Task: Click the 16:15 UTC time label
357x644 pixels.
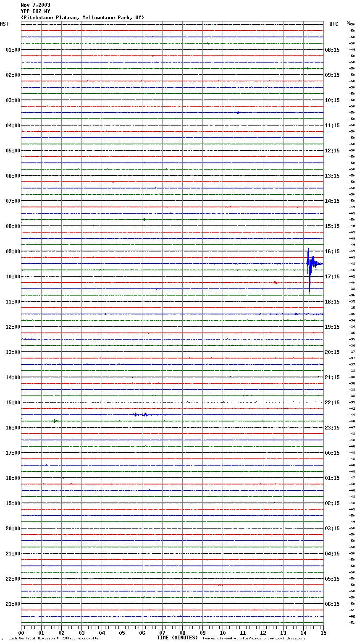Action: (x=332, y=251)
